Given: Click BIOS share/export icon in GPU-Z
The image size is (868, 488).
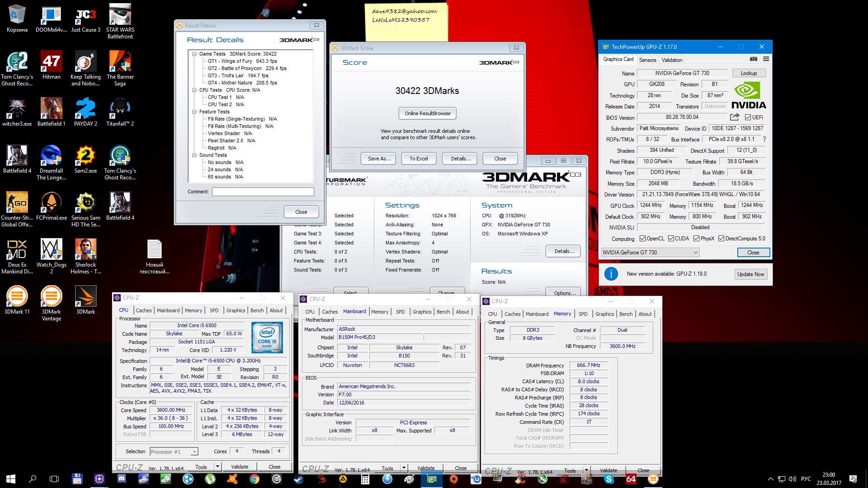Looking at the screenshot, I should 735,117.
